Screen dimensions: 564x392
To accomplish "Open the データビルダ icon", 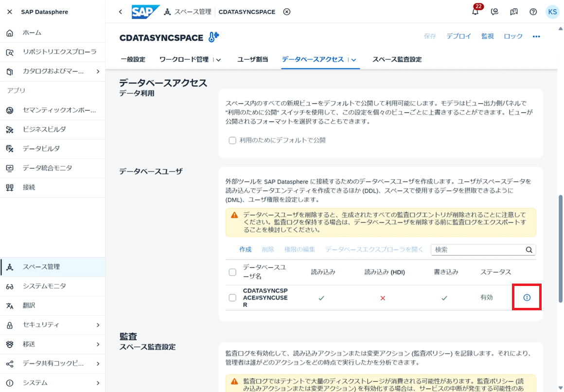I will [10, 149].
